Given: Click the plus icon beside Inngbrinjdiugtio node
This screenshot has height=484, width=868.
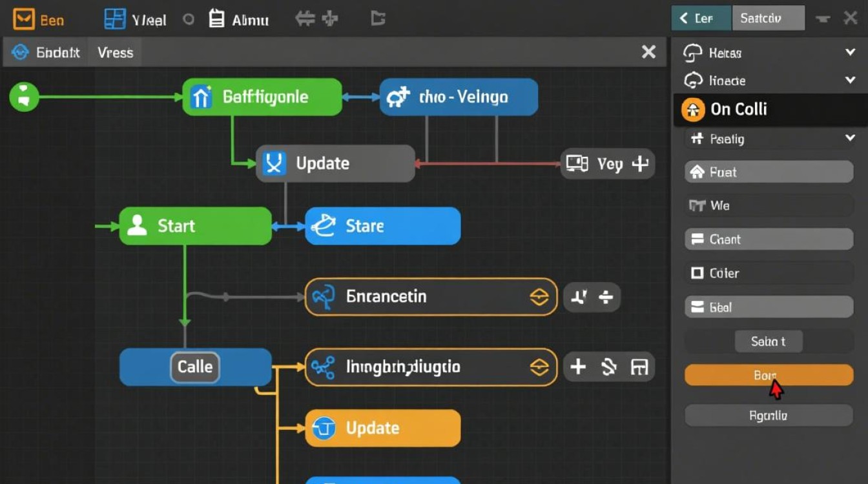Looking at the screenshot, I should point(577,367).
